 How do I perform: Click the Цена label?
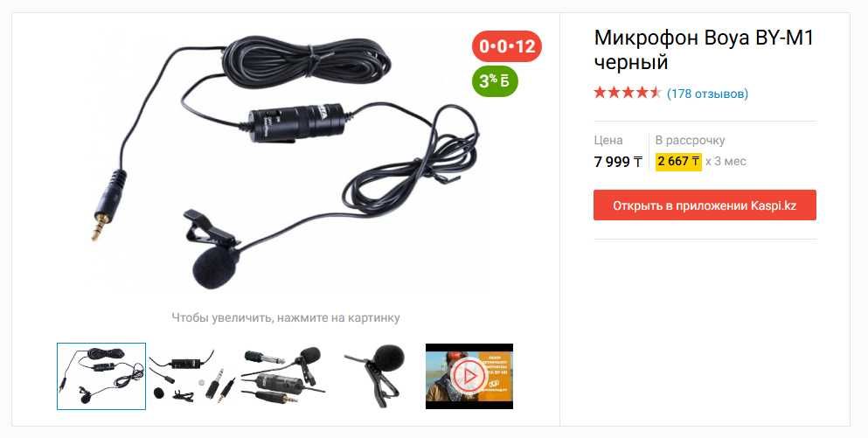(608, 140)
